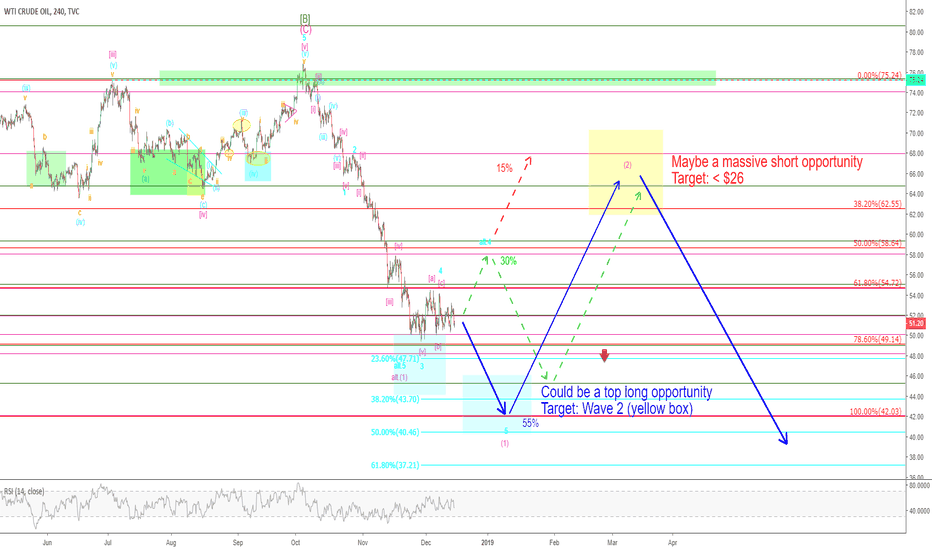Click the Apr date on time axis
Image resolution: width=932 pixels, height=550 pixels.
click(x=672, y=542)
